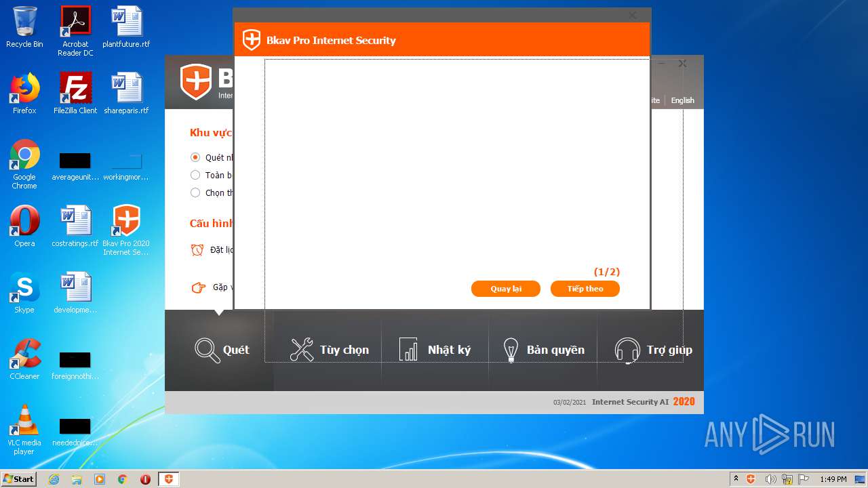Launch Google Chrome from desktop

[x=24, y=164]
